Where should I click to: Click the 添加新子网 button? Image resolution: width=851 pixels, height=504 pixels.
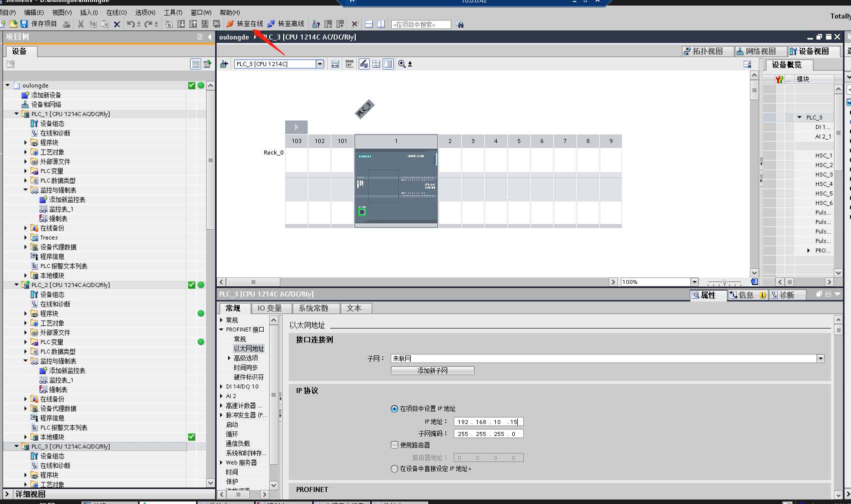[x=432, y=370]
